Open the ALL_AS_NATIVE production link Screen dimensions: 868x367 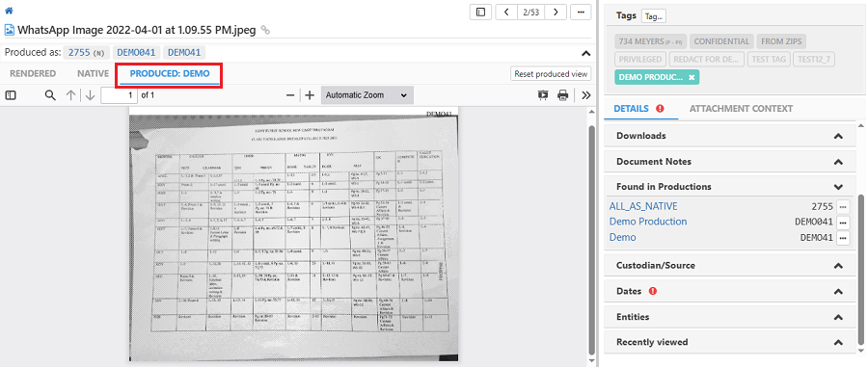click(x=643, y=207)
